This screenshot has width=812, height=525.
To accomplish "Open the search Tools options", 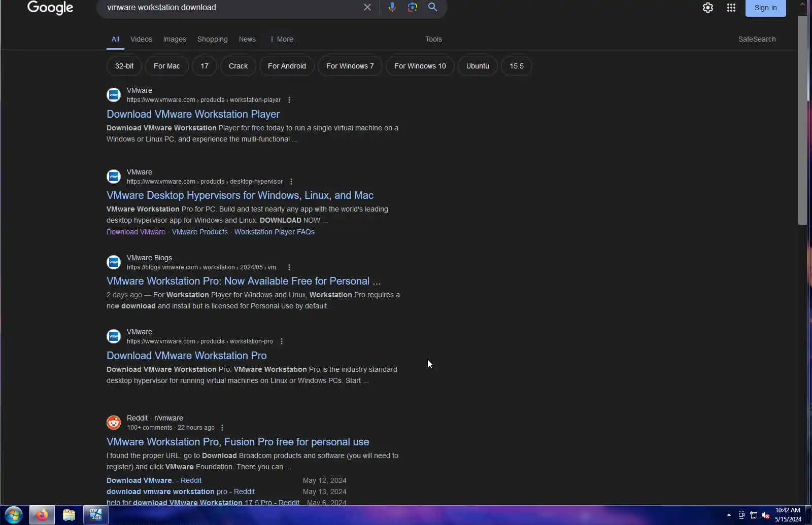I will (433, 39).
